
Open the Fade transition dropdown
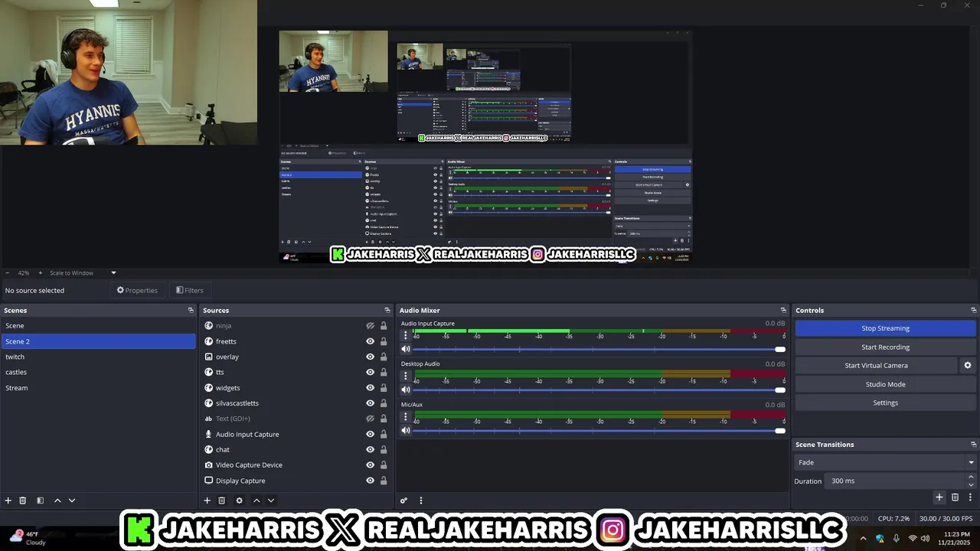(885, 462)
